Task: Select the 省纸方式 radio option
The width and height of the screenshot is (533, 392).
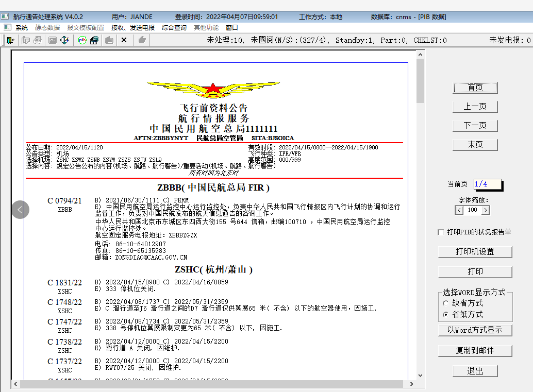Action: pos(446,314)
